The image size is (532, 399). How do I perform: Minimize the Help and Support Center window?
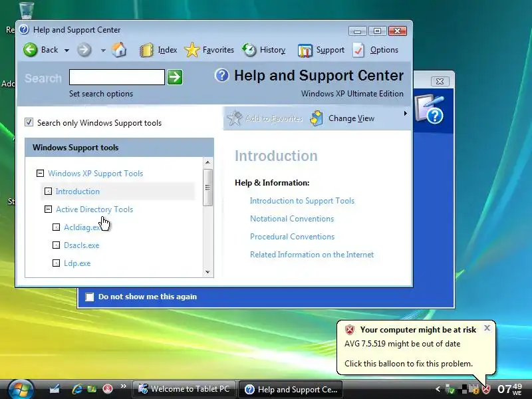(358, 31)
